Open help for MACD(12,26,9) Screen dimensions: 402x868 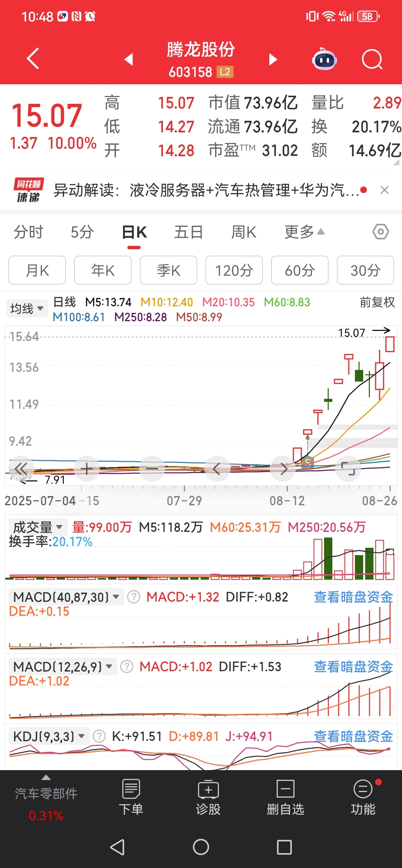[127, 667]
